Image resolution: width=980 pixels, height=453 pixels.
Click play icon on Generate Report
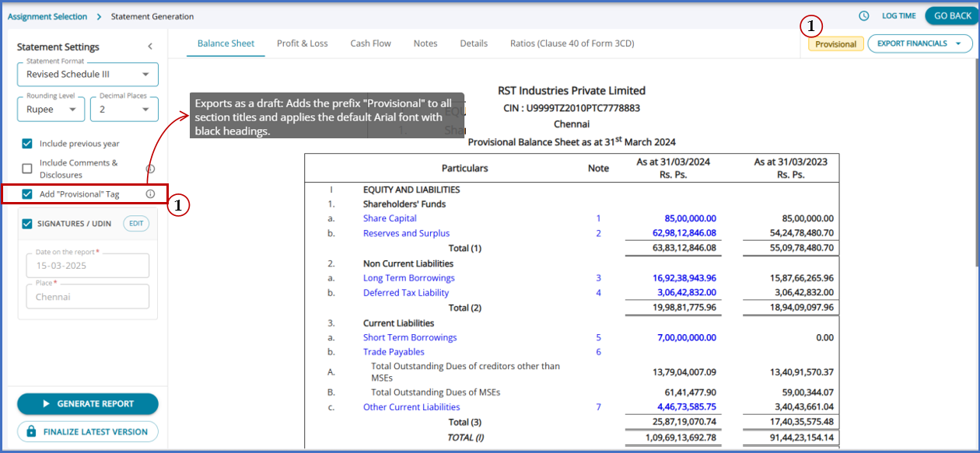(47, 404)
